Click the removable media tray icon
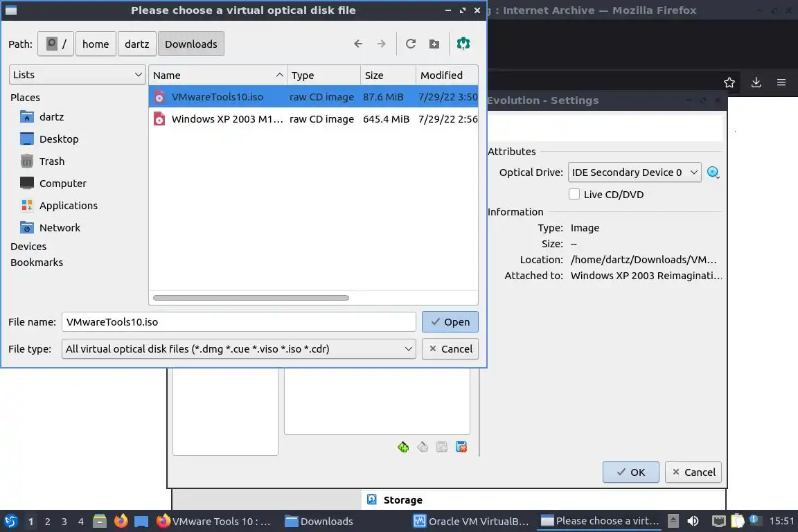 673,521
